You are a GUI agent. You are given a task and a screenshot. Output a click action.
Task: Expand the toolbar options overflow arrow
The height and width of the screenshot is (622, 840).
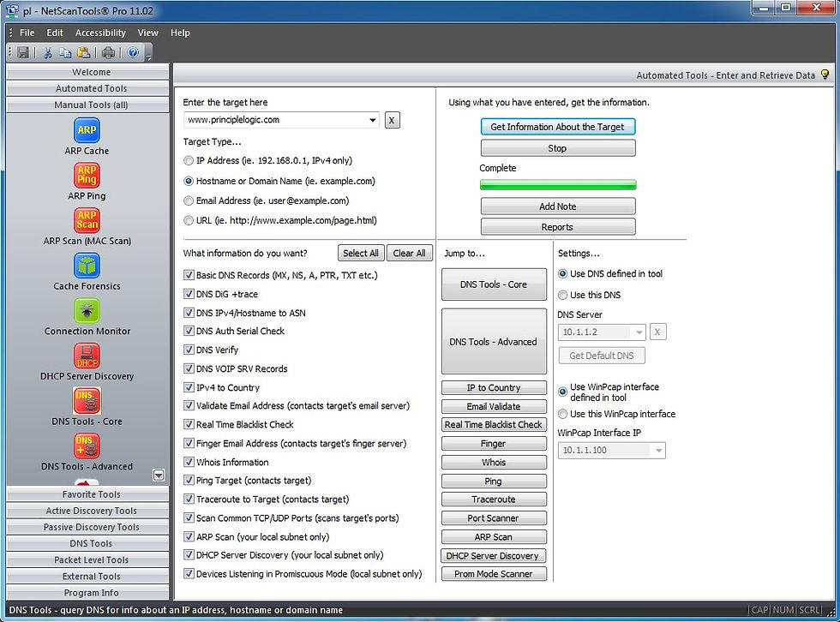click(148, 57)
